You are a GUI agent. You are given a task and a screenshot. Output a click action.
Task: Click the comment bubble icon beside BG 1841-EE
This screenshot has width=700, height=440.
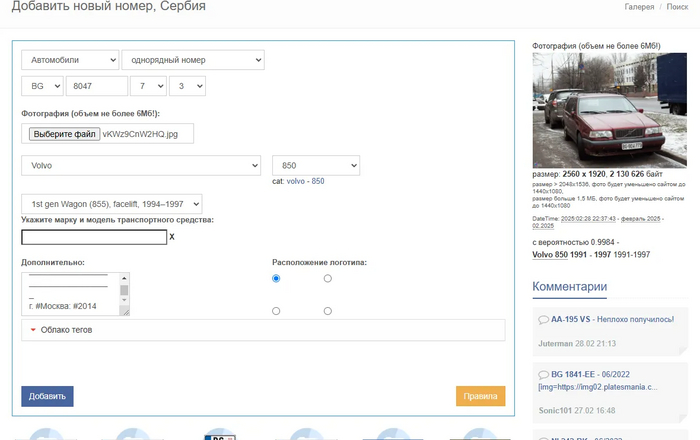click(543, 374)
